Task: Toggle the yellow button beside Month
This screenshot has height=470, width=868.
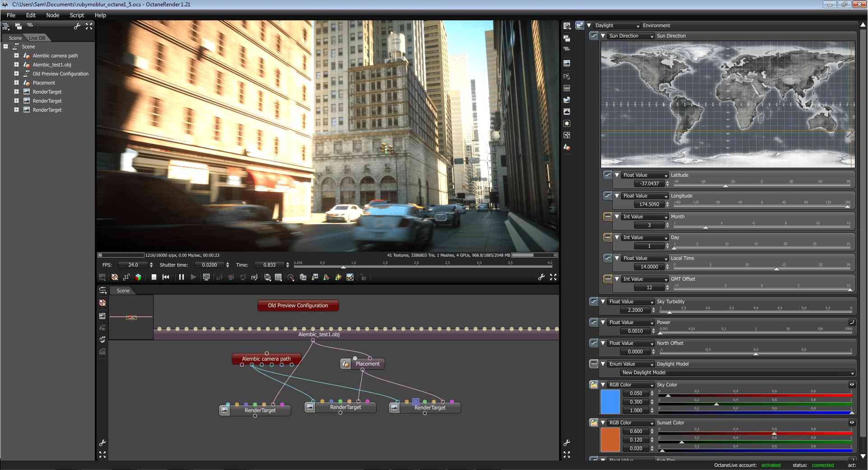Action: point(608,216)
